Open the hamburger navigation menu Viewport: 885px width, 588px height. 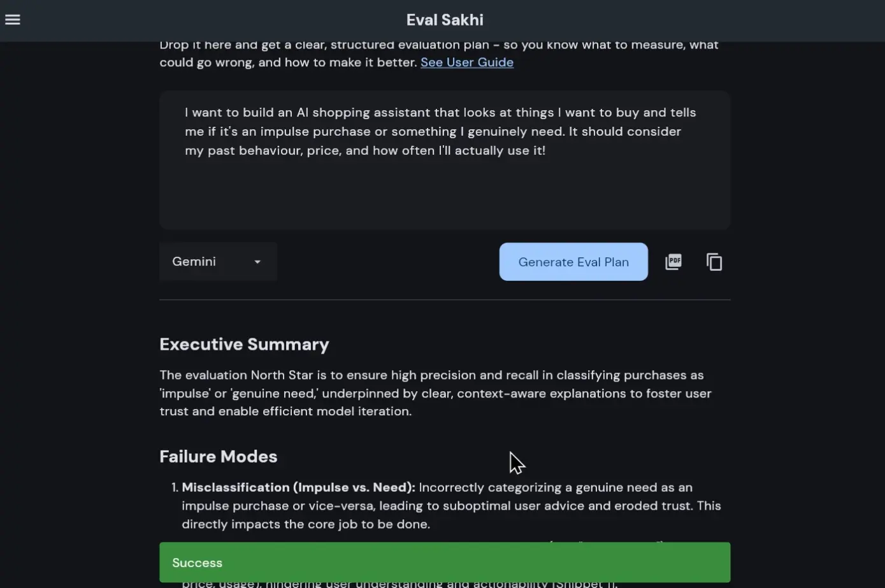tap(12, 19)
